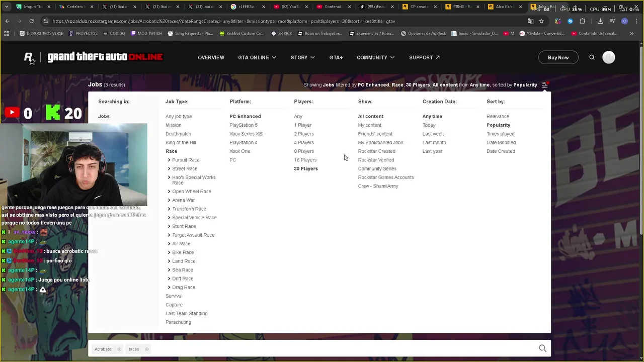Open the CODIGO bookmark
The image size is (644, 362).
[x=114, y=34]
